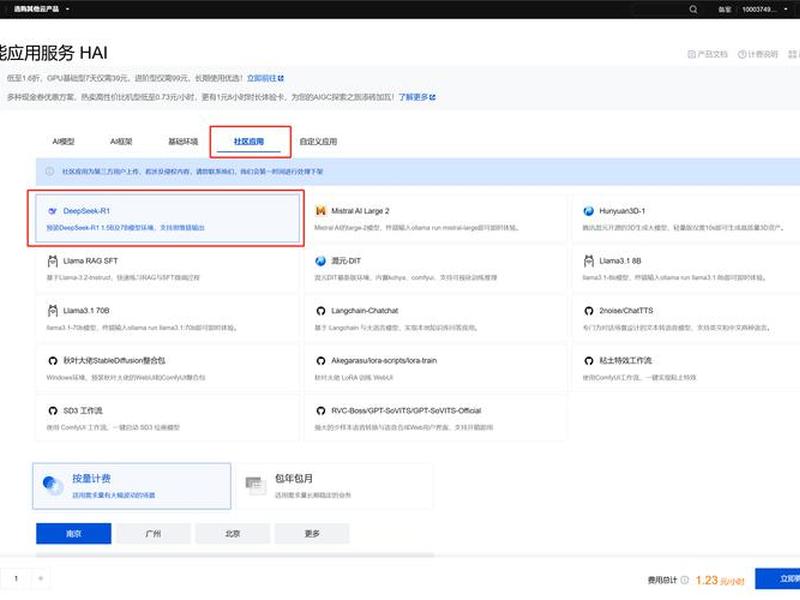Click the Llama RAG SFT llama icon
The width and height of the screenshot is (800, 600).
coord(52,261)
